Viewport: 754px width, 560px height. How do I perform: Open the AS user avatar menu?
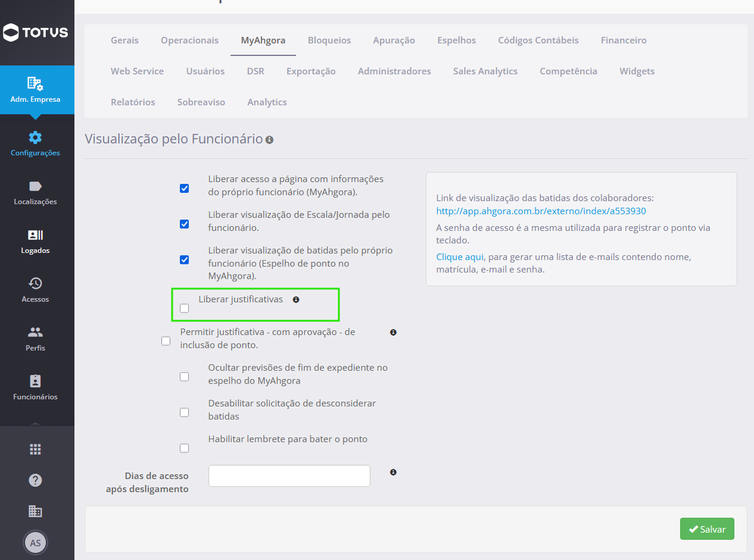click(35, 543)
